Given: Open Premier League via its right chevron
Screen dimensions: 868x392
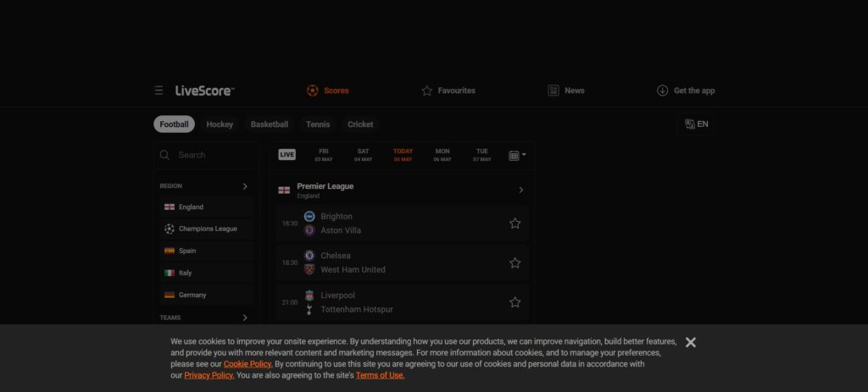Looking at the screenshot, I should tap(521, 190).
